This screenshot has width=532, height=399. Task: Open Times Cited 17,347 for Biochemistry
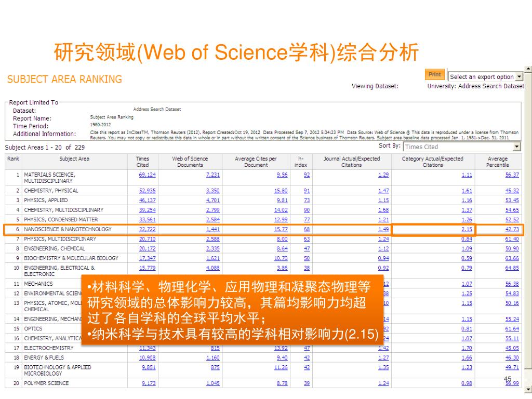(x=147, y=258)
